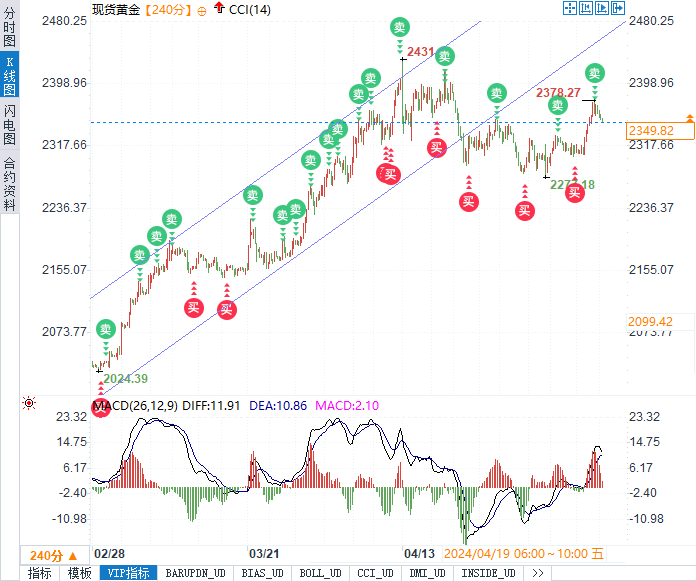Show more indicators with the >> button

point(538,573)
